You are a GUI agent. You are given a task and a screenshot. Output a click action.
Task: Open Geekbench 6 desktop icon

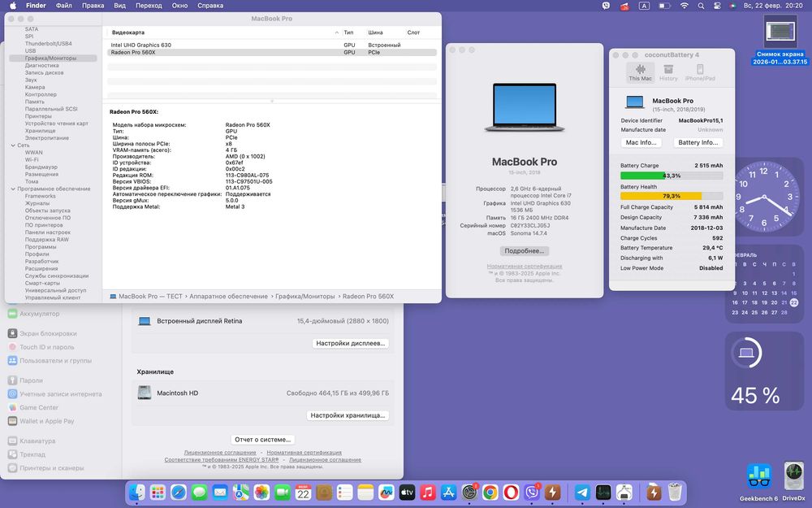pos(758,483)
